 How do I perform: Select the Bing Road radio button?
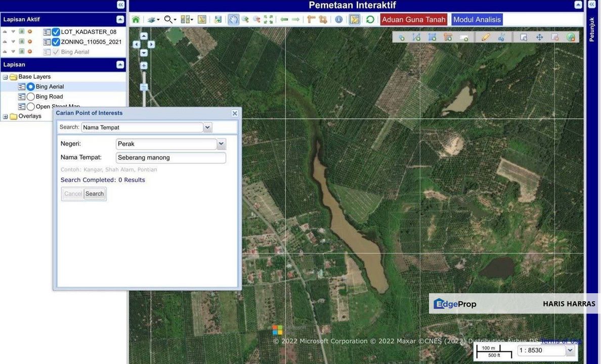(30, 97)
